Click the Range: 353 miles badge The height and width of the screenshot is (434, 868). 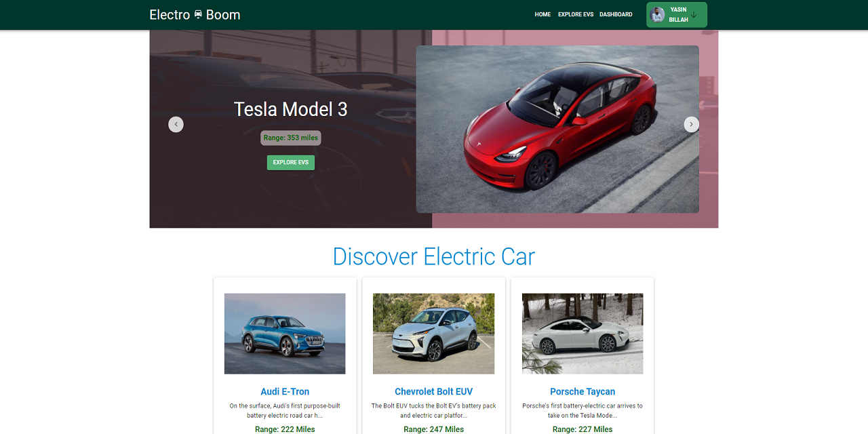click(x=290, y=138)
